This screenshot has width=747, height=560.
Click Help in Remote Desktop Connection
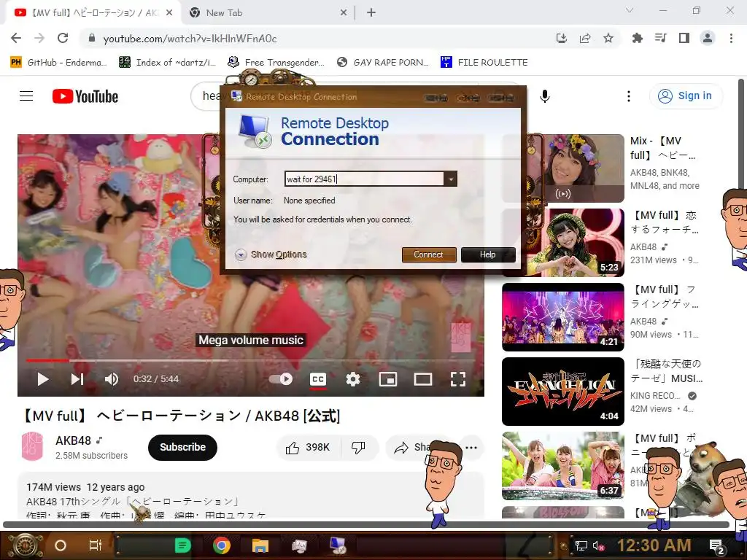488,254
